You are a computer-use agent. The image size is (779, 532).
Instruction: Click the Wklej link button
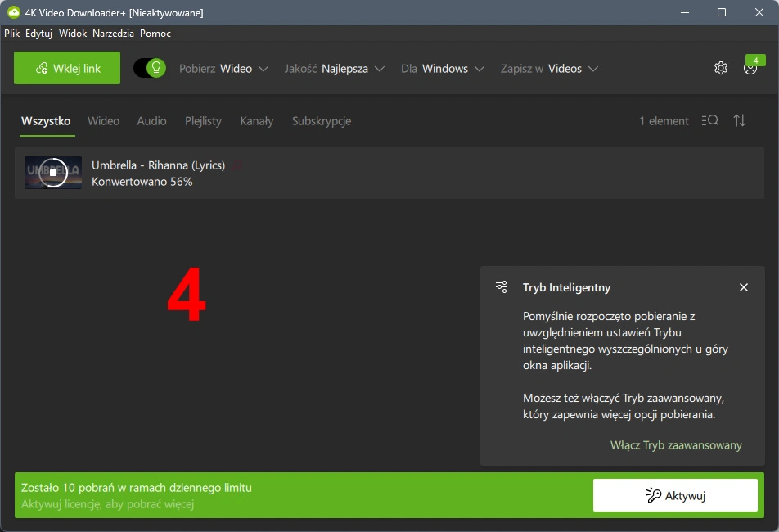pyautogui.click(x=67, y=68)
